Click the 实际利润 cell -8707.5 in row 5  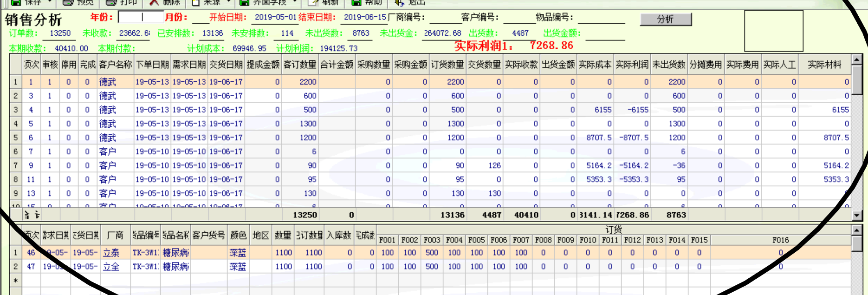632,138
